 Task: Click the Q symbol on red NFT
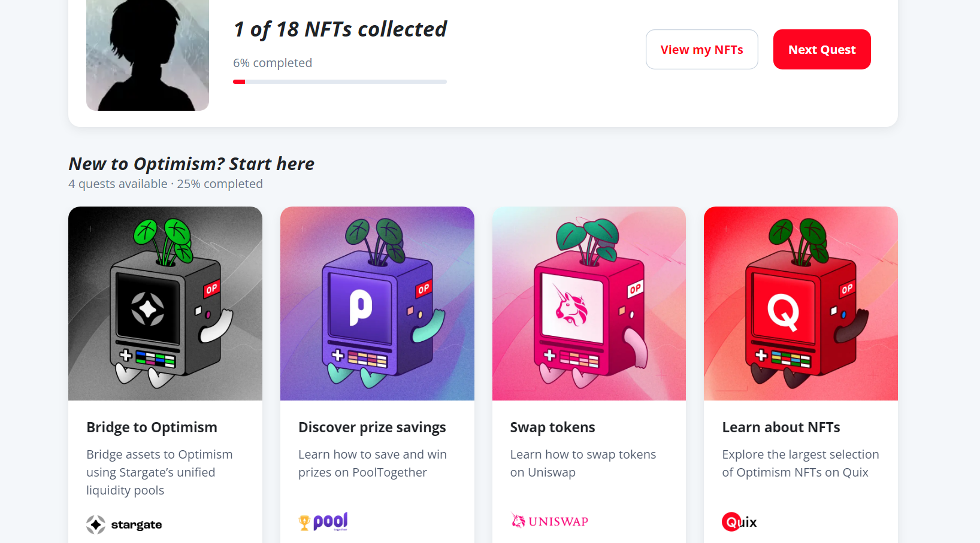click(784, 312)
